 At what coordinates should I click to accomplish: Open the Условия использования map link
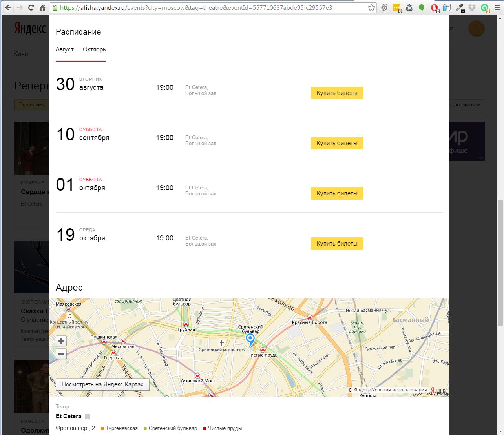(399, 390)
